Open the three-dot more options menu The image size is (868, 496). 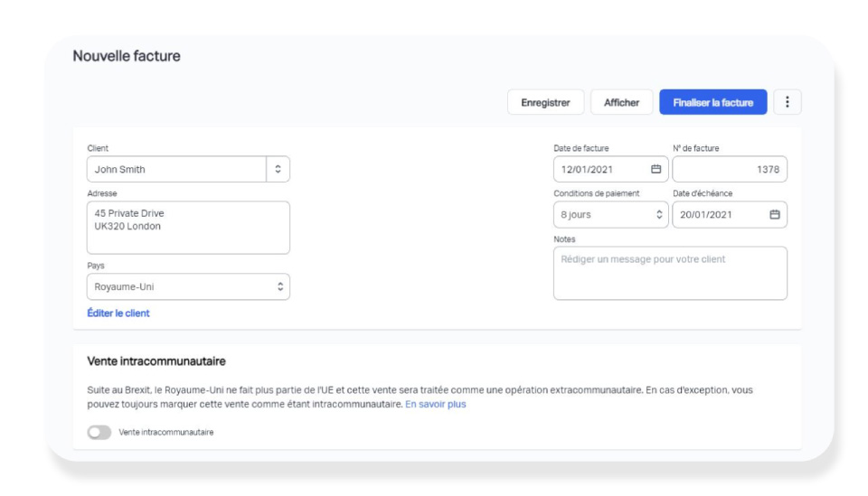[x=787, y=102]
